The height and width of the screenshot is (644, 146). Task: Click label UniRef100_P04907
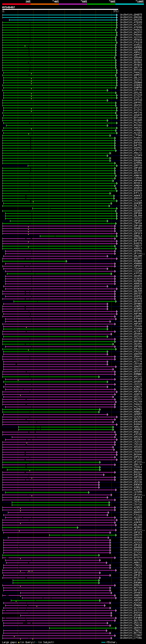click(x=131, y=138)
